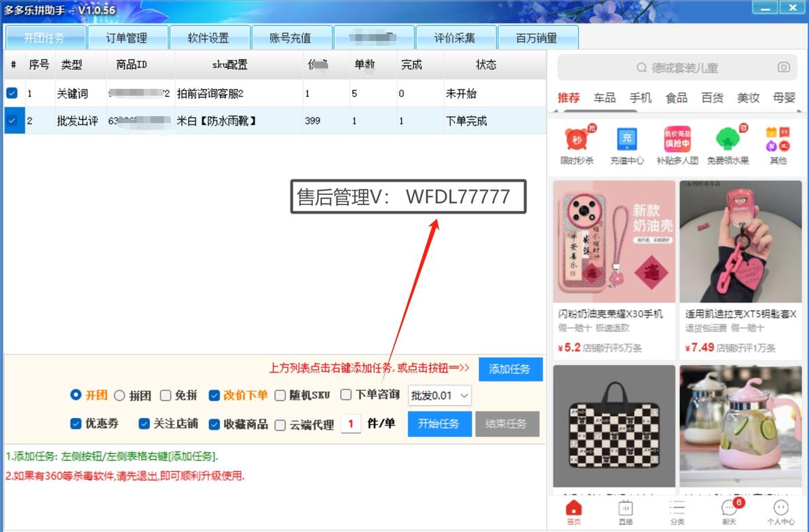The width and height of the screenshot is (809, 532).
Task: Open the camera search icon in search bar
Action: 784,68
